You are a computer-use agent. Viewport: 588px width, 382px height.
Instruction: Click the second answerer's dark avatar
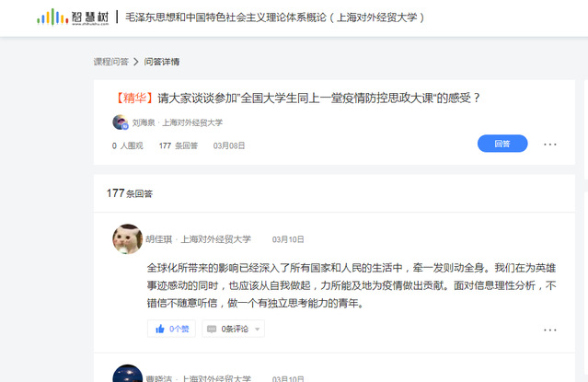128,374
